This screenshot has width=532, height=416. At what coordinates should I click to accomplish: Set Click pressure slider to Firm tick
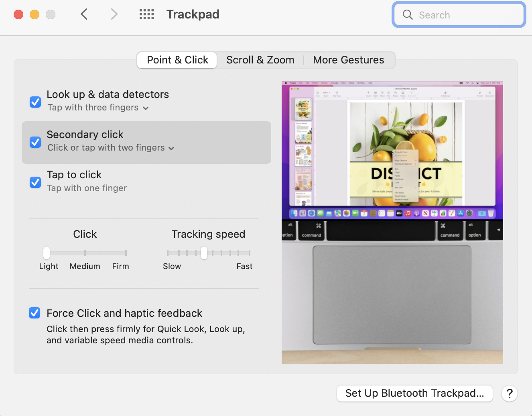pyautogui.click(x=126, y=253)
